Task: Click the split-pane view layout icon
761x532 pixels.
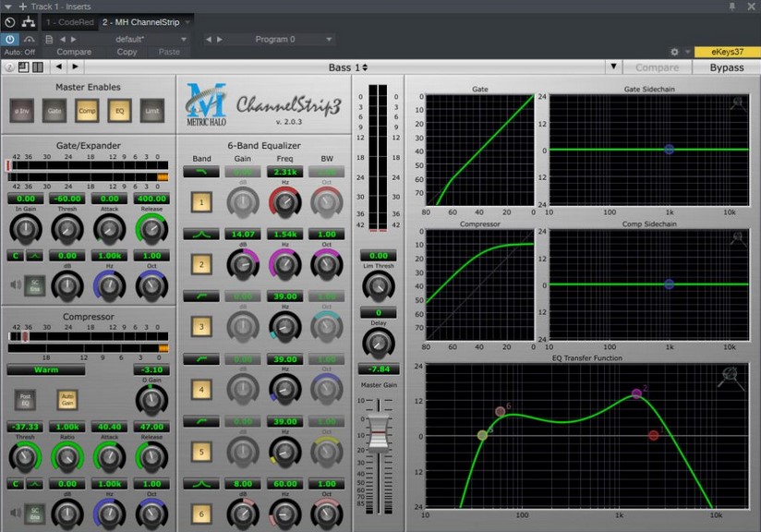Action: tap(37, 67)
